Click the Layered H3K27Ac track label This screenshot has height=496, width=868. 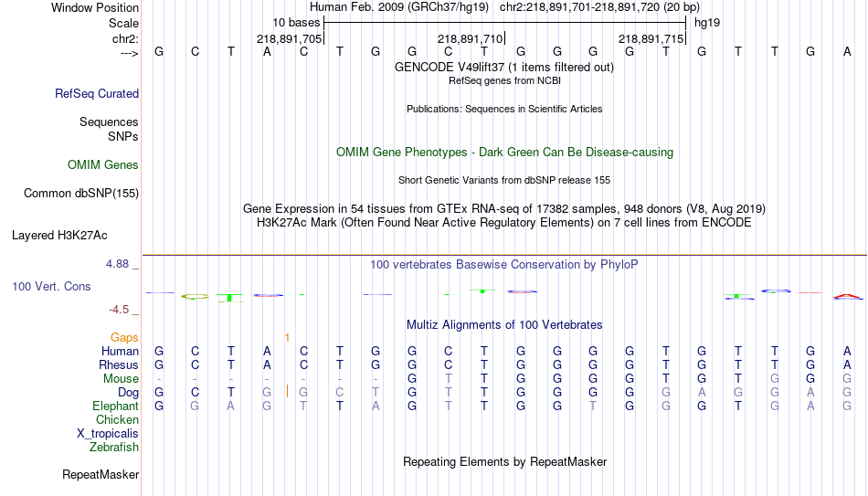pos(59,236)
